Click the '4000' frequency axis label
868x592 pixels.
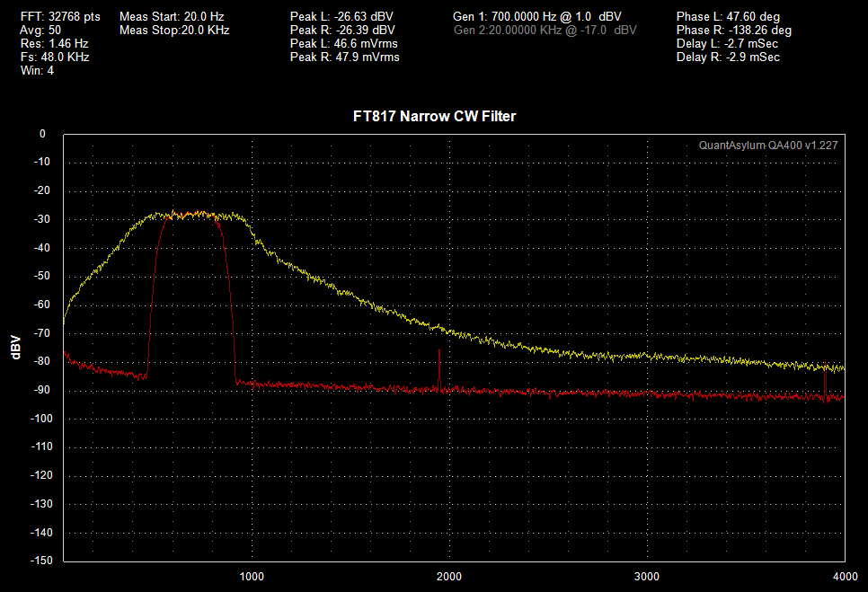coord(846,577)
